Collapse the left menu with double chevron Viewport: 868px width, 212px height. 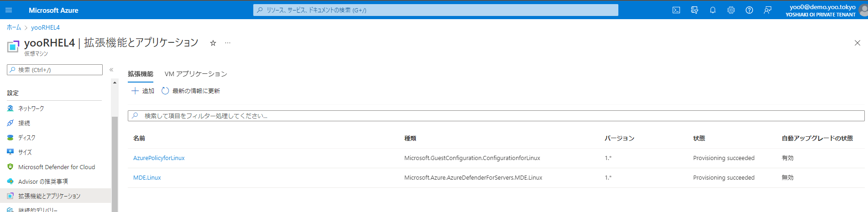[x=111, y=70]
